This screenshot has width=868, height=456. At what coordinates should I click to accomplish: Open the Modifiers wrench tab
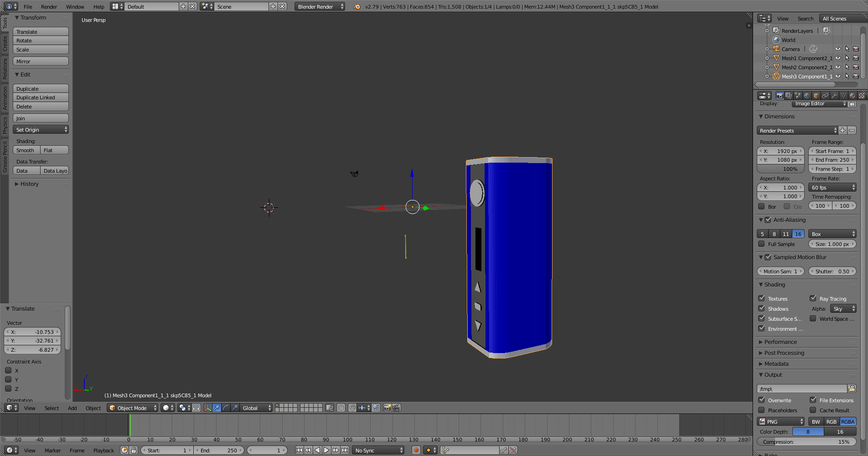(x=834, y=96)
